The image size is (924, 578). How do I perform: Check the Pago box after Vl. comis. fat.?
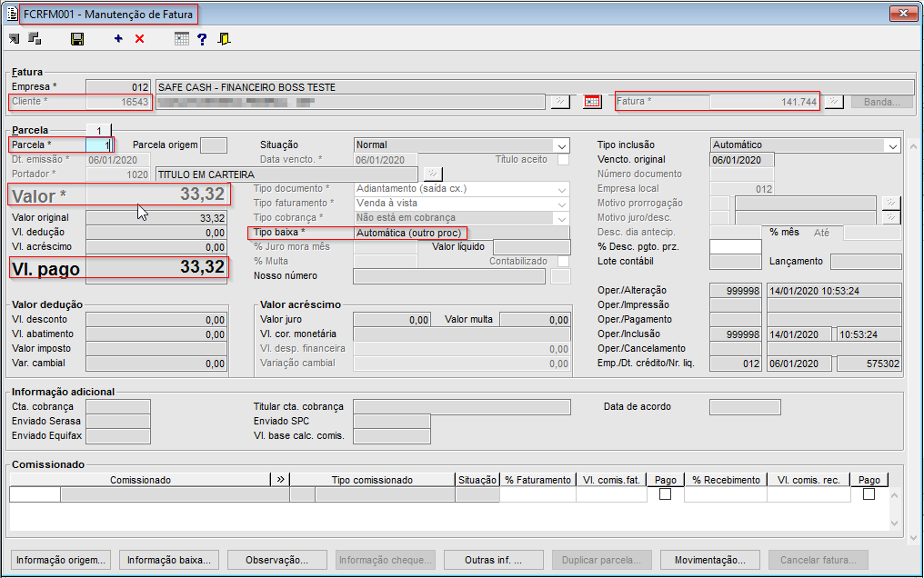666,494
